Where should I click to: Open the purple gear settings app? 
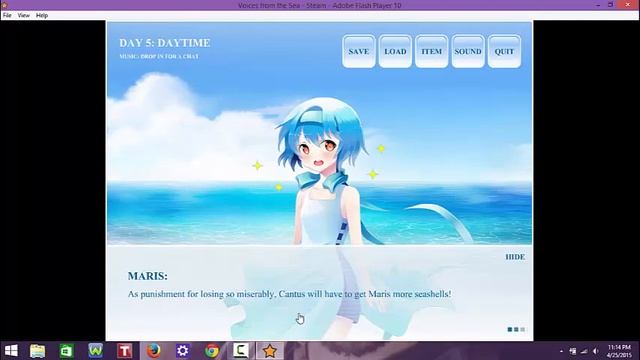[182, 351]
